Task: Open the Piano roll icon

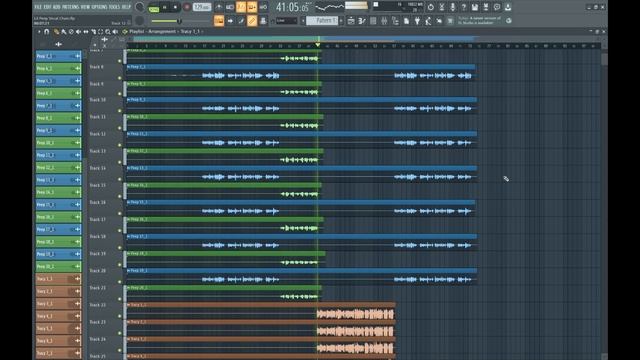Action: tap(362, 21)
